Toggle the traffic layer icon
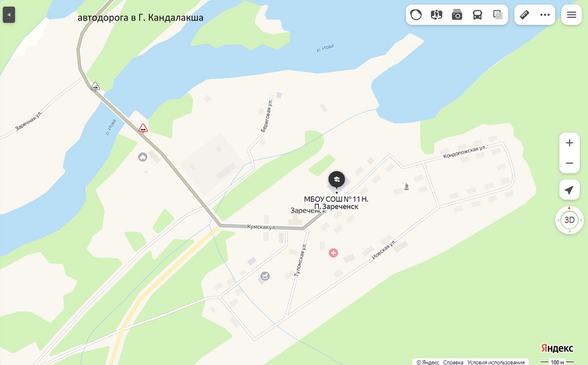 point(416,15)
